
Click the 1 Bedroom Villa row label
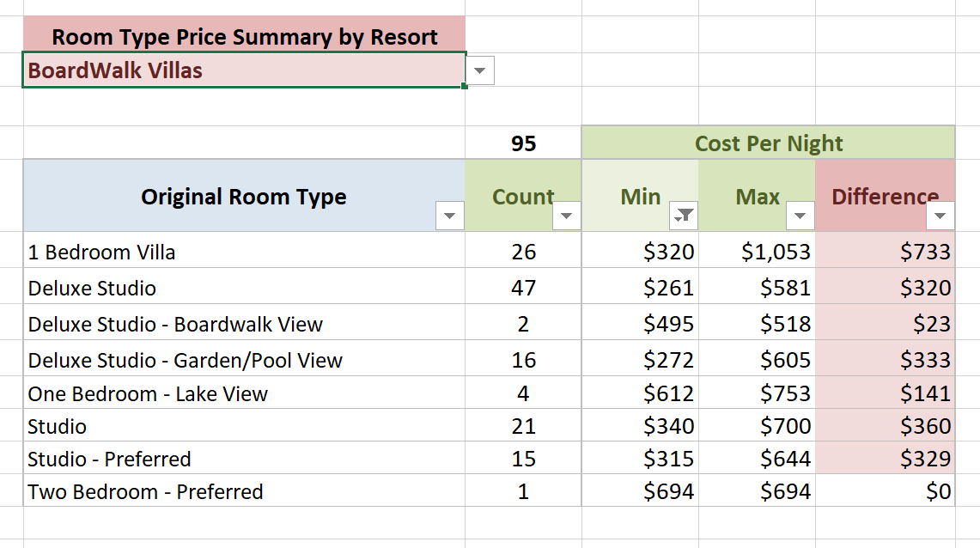(101, 252)
